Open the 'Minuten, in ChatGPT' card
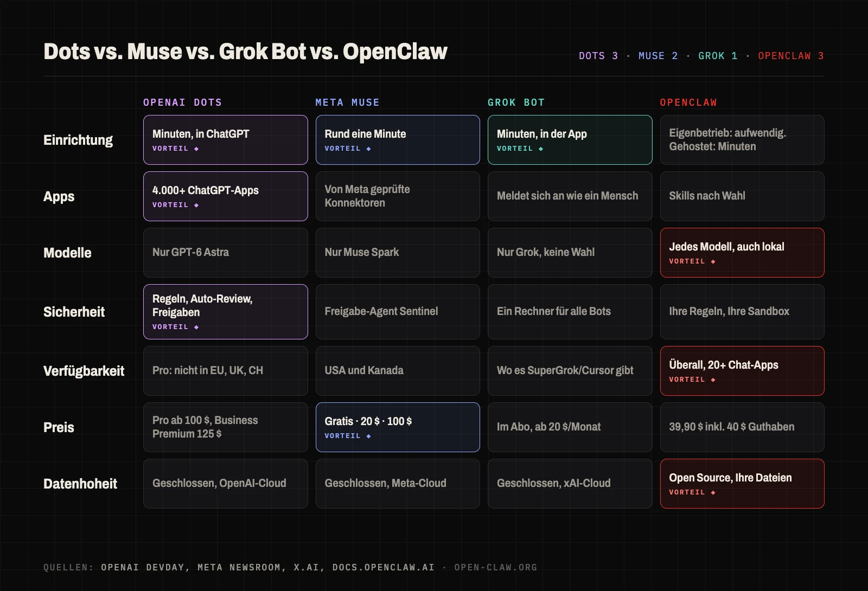The image size is (868, 591). (226, 140)
